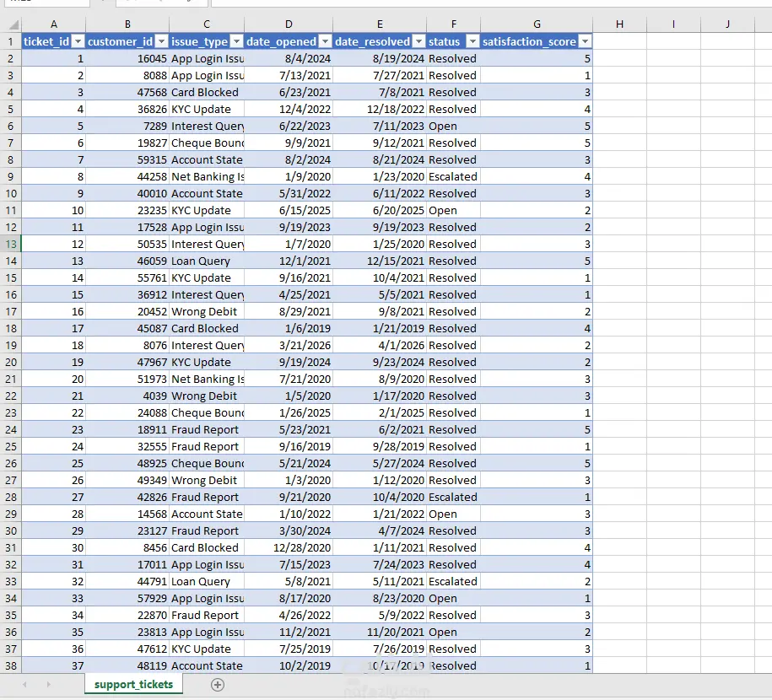
Task: Open the ticket_id filter dropdown
Action: pos(78,42)
